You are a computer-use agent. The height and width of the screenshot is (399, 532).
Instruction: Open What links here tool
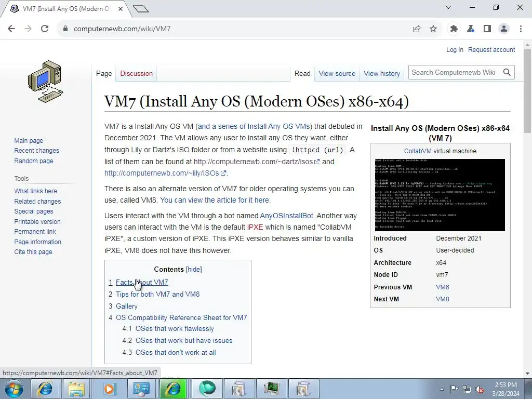click(x=36, y=191)
